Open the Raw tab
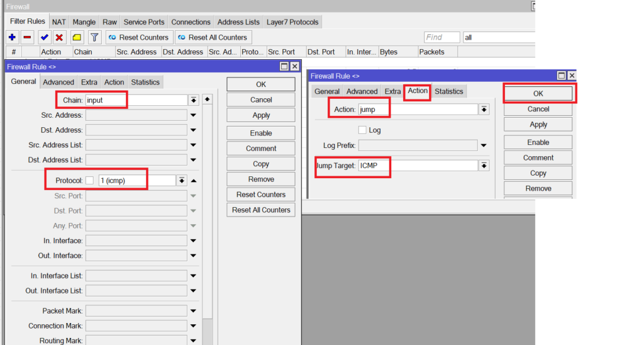This screenshot has height=345, width=644. click(109, 22)
